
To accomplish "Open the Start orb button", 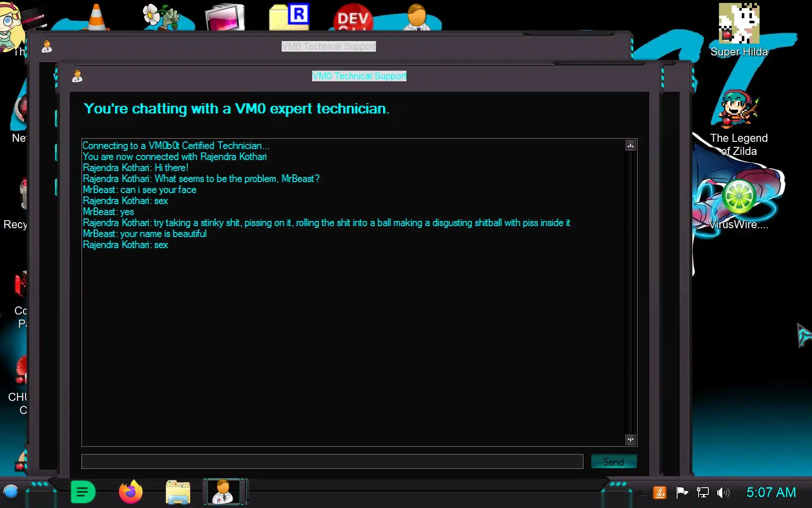I will click(x=11, y=492).
